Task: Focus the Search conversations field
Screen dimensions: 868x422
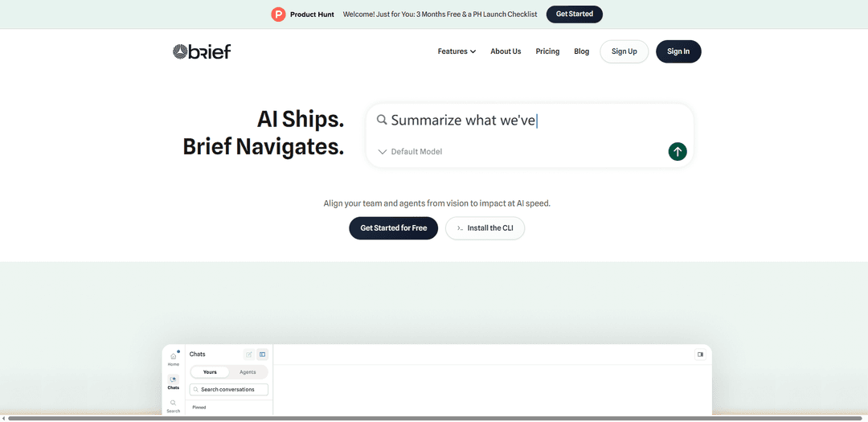Action: (x=228, y=389)
